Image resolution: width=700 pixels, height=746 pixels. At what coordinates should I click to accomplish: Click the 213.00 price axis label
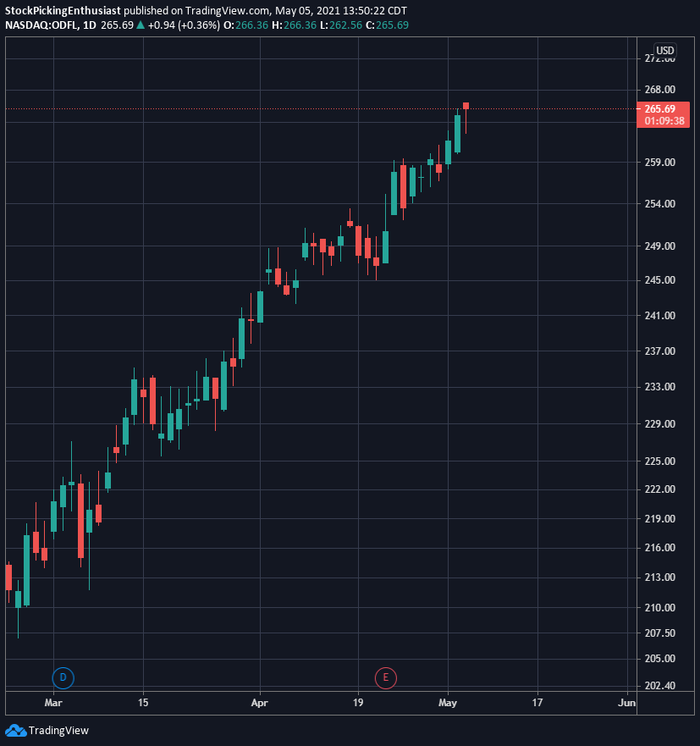[x=659, y=577]
